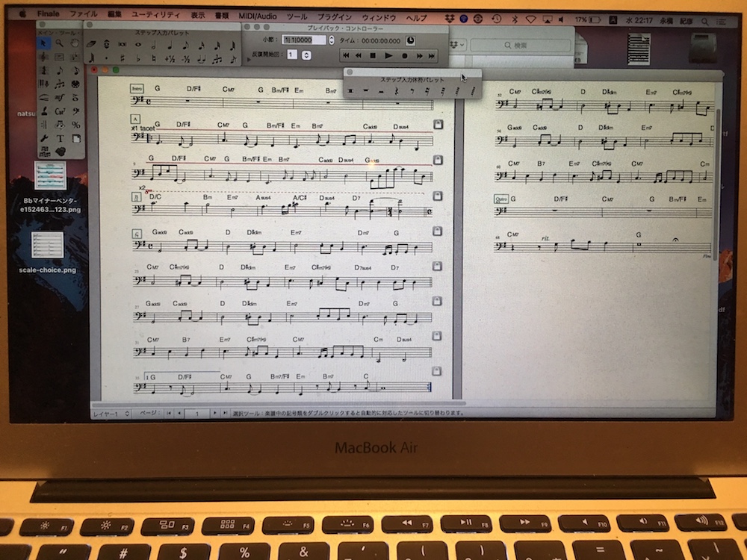The width and height of the screenshot is (747, 560).
Task: Open Spotlight search in the menu bar
Action: [704, 22]
